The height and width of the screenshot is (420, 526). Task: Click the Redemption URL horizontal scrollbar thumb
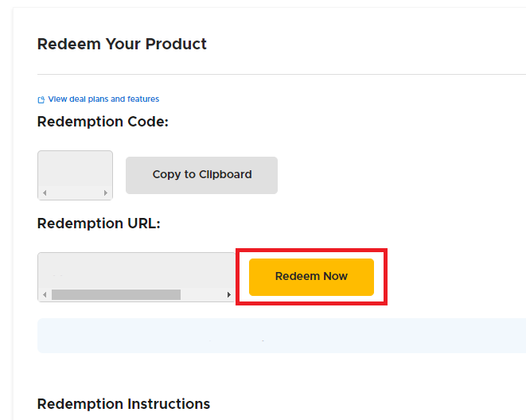click(116, 295)
